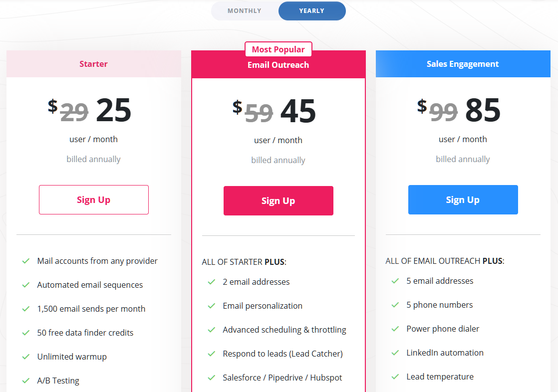Click checkmark next to LinkedIn automation
Screen dimensions: 558x392
pyautogui.click(x=395, y=353)
